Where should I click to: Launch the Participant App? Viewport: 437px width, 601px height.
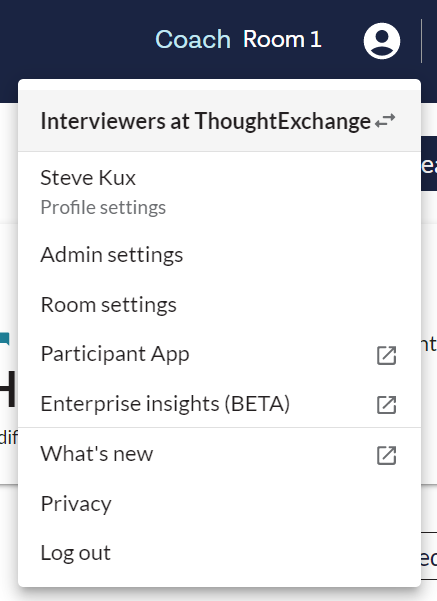[219, 354]
